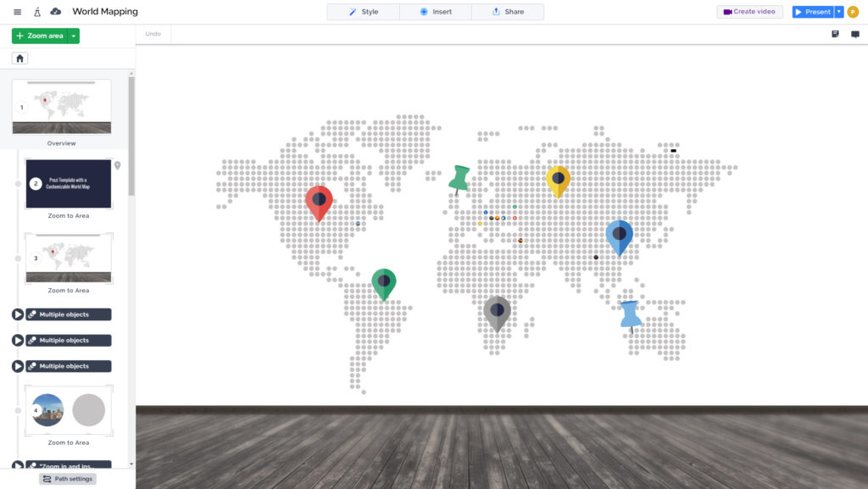Screen dimensions: 868x489
Task: Open the hamburger main menu
Action: (18, 12)
